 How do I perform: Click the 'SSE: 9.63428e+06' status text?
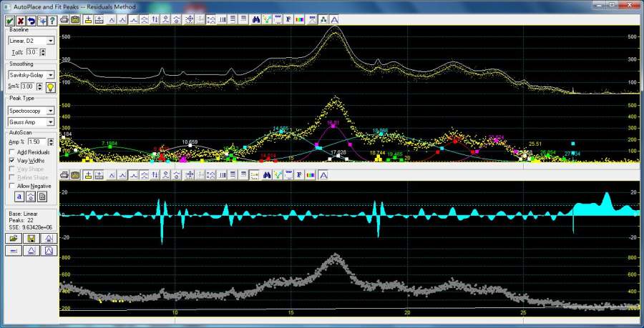(x=30, y=227)
